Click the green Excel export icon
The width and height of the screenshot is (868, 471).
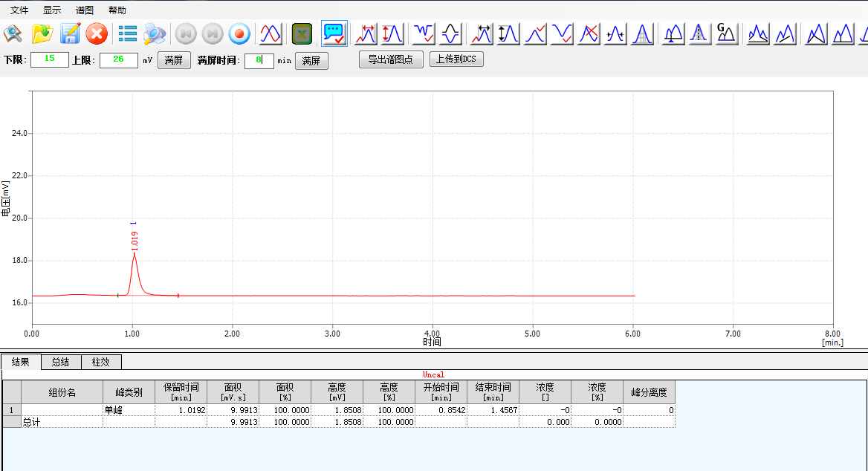click(x=302, y=33)
